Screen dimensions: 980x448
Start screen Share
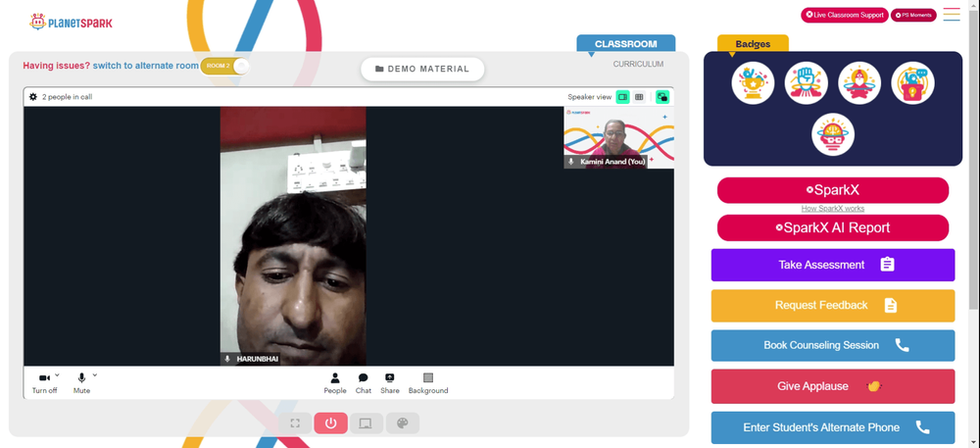390,383
